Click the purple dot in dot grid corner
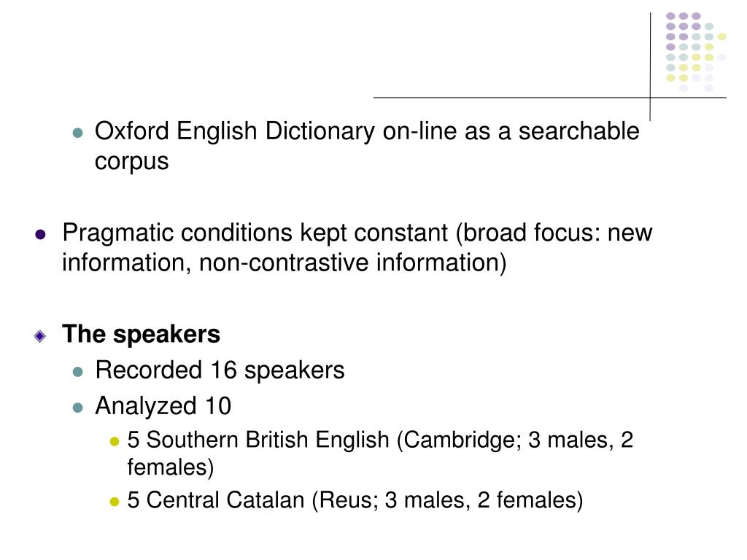 click(x=670, y=16)
